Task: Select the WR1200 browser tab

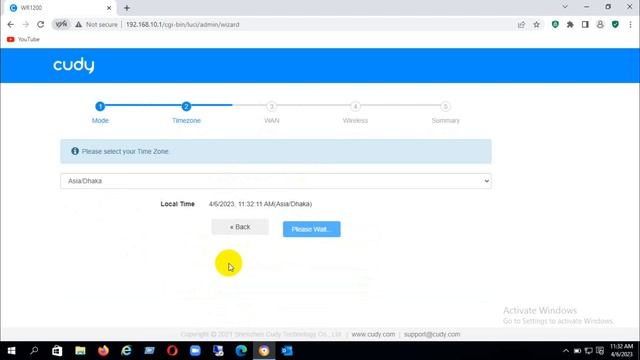Action: 60,8
